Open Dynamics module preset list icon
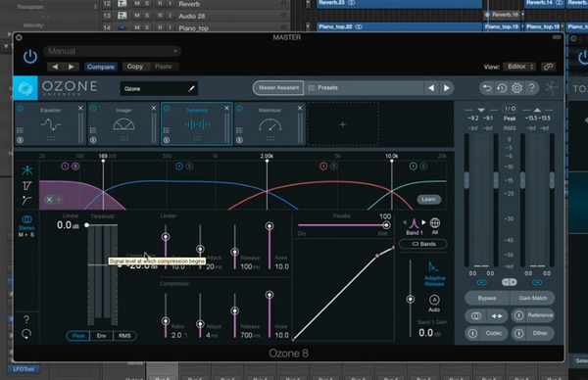 (x=167, y=130)
